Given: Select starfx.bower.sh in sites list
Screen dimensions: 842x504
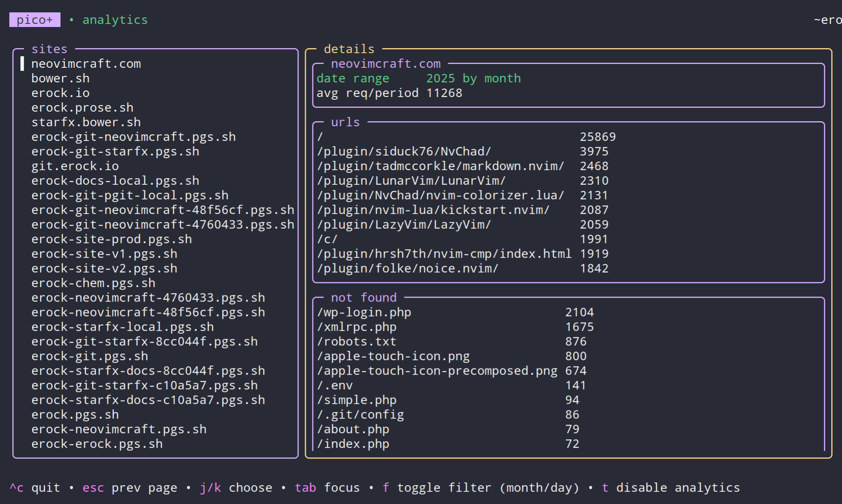Looking at the screenshot, I should click(x=86, y=122).
